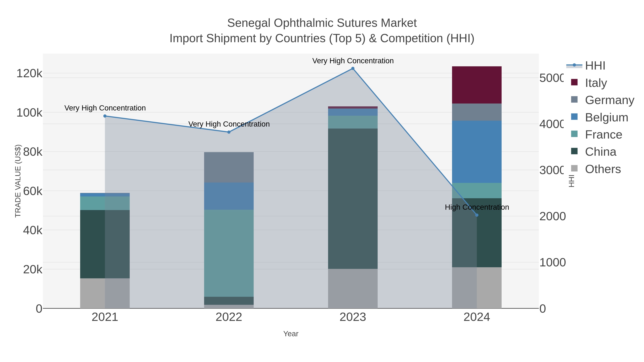Click the Year axis title
The height and width of the screenshot is (362, 644).
point(291,334)
